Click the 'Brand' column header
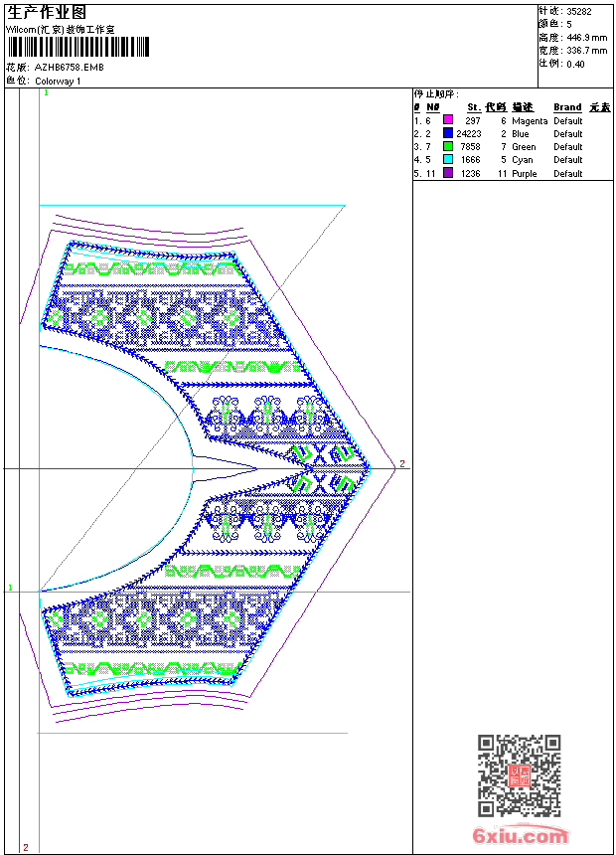The image size is (616, 855). coord(567,107)
